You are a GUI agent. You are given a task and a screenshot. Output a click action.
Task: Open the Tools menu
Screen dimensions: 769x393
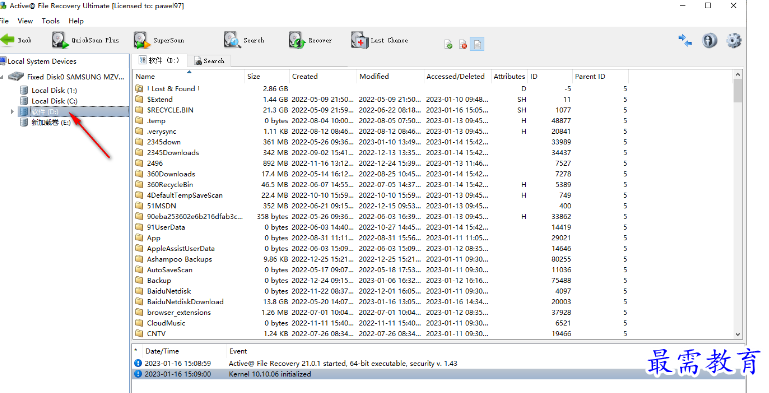[51, 21]
